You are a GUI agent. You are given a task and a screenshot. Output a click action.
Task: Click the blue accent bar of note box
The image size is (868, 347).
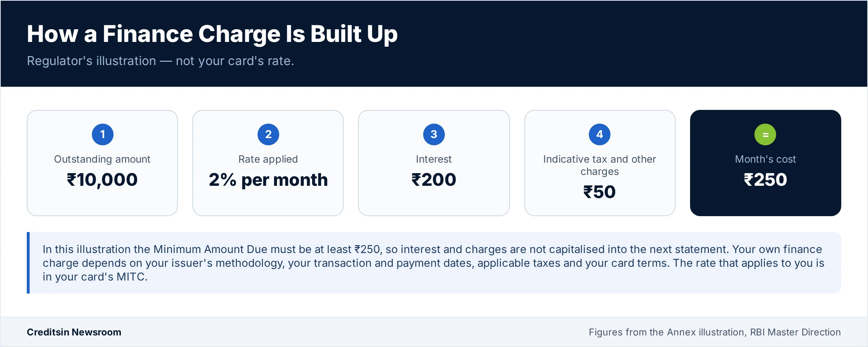(28, 263)
